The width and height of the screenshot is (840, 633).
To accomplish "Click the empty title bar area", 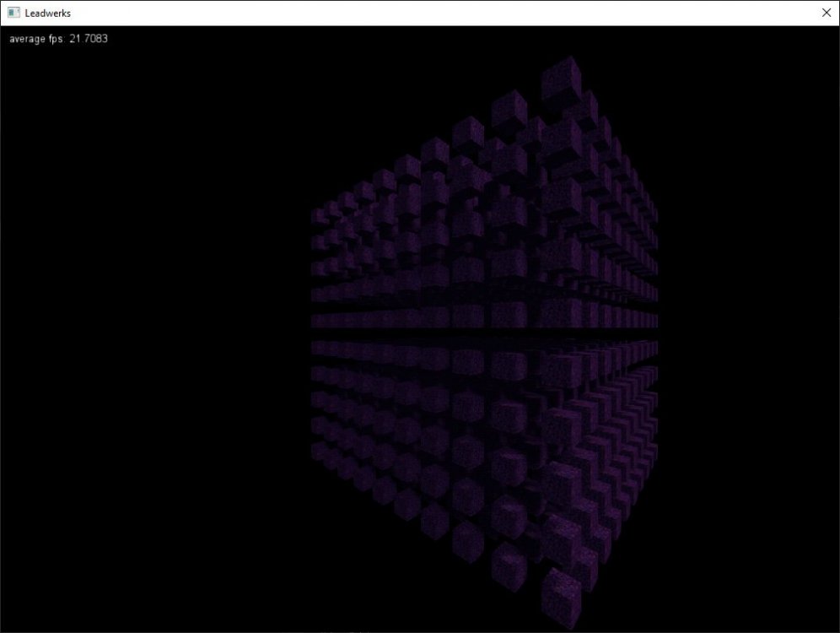I will pyautogui.click(x=422, y=13).
